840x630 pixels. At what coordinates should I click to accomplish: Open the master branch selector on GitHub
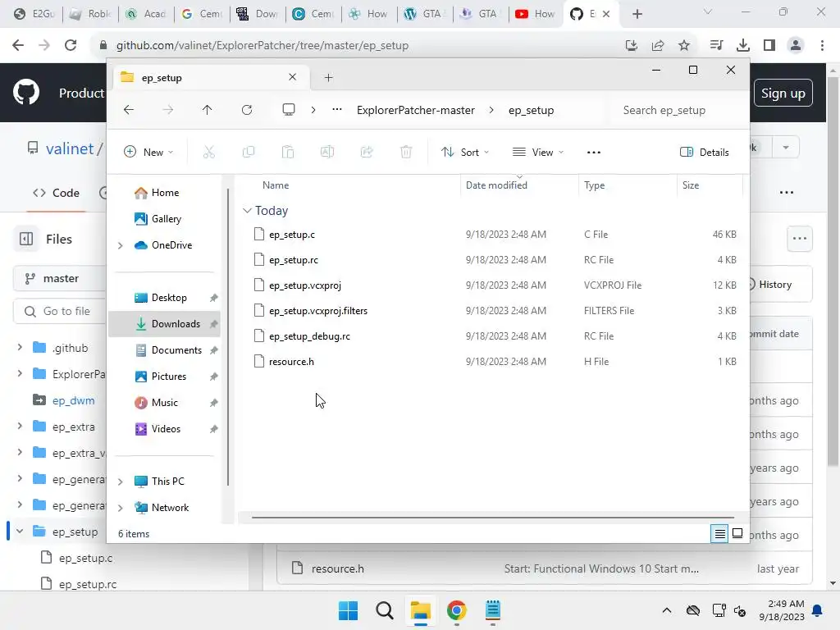[x=60, y=279]
